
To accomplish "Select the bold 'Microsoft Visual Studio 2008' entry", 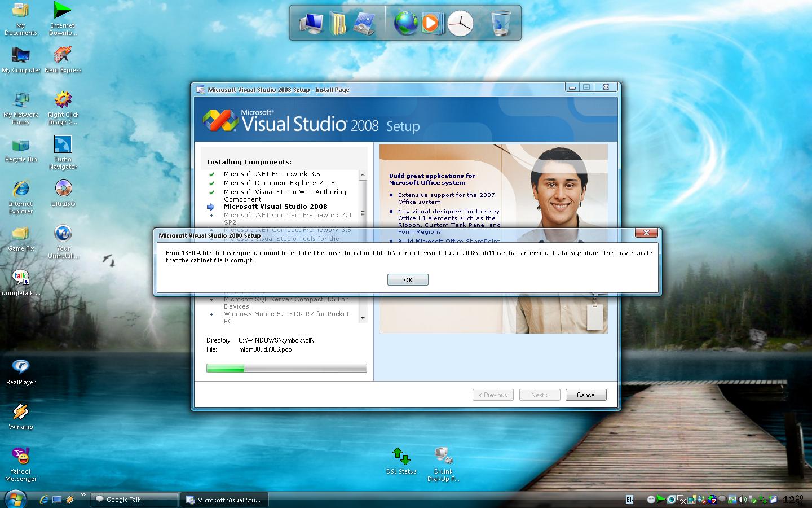I will pos(276,207).
